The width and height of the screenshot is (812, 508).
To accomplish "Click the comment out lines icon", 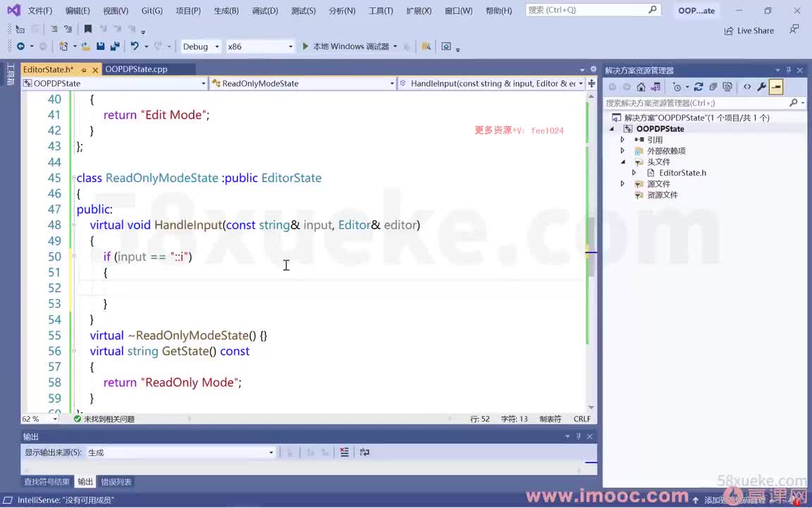I will pos(54,29).
